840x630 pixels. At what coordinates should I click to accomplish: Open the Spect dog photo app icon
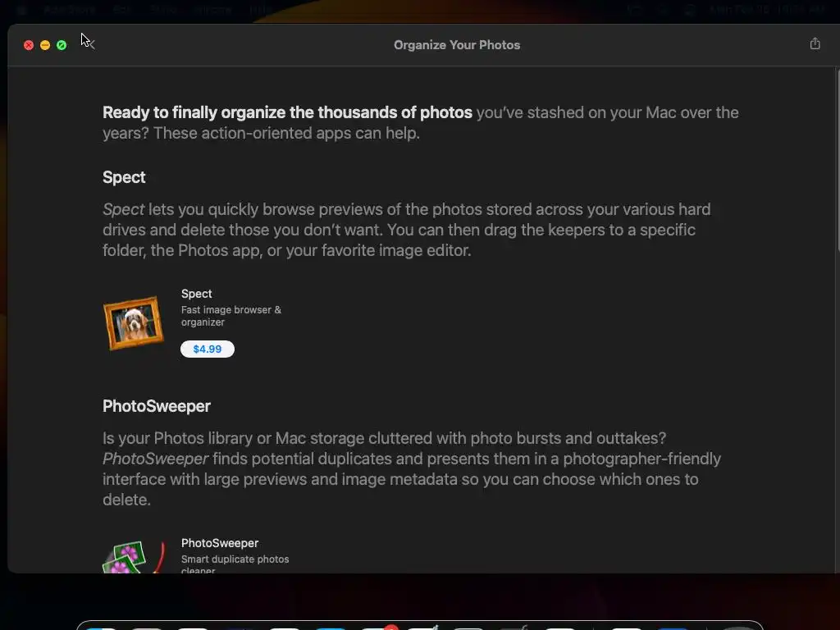click(134, 323)
